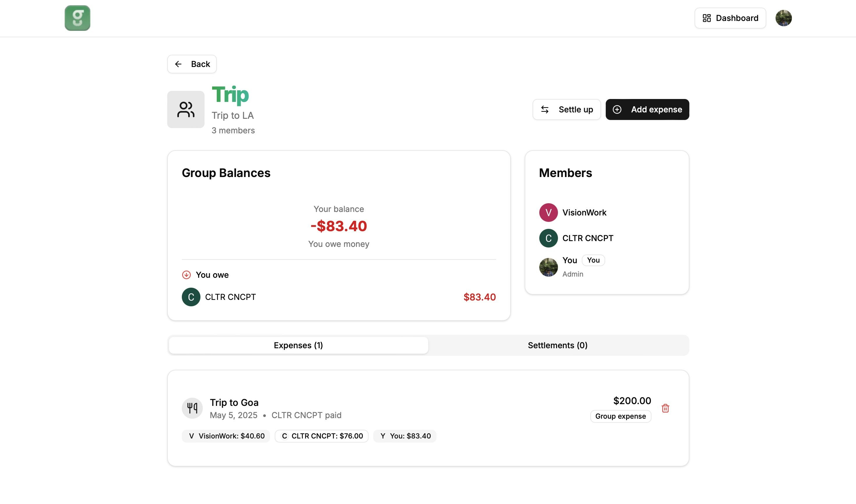
Task: Switch to the Settlements (0) tab
Action: pos(557,345)
